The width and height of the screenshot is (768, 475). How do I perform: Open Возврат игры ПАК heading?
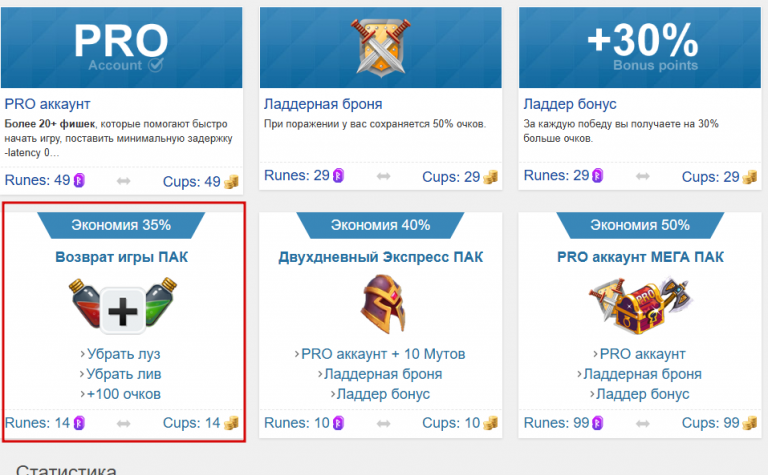point(121,257)
